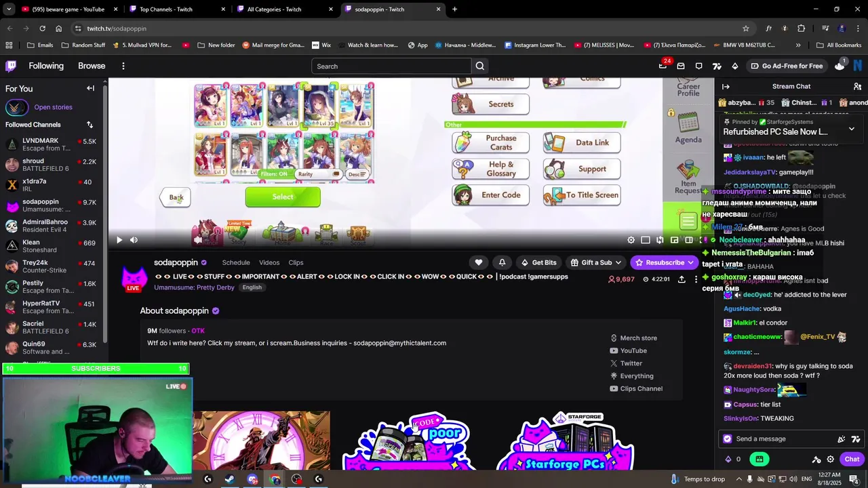Open the Twitch home logo
The height and width of the screenshot is (488, 868).
pos(11,66)
